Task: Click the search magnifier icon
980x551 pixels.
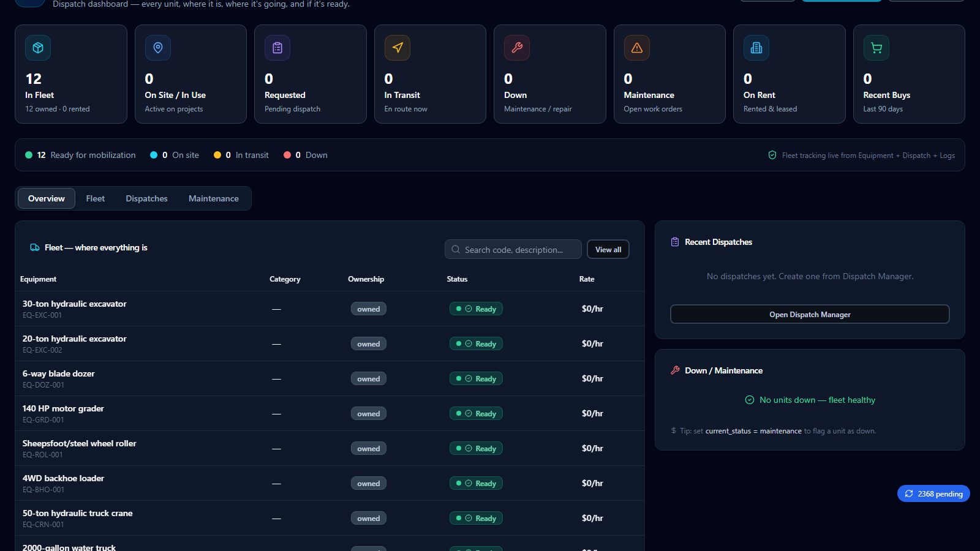Action: tap(456, 249)
